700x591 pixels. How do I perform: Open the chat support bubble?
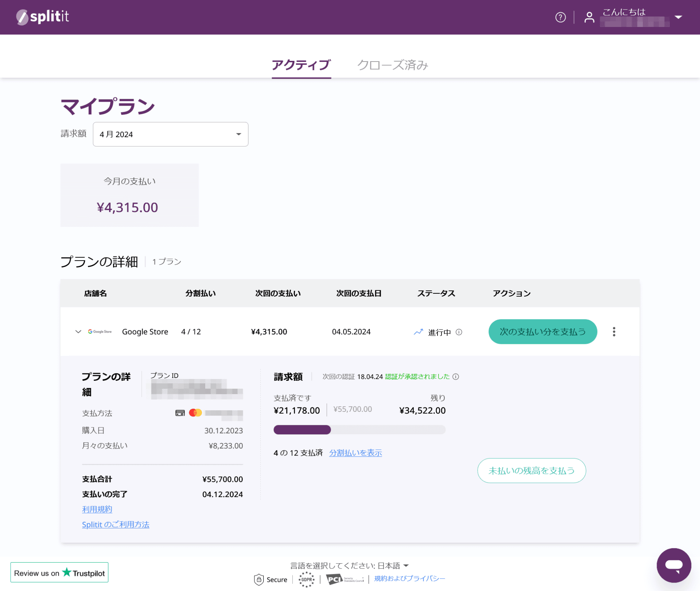point(674,565)
